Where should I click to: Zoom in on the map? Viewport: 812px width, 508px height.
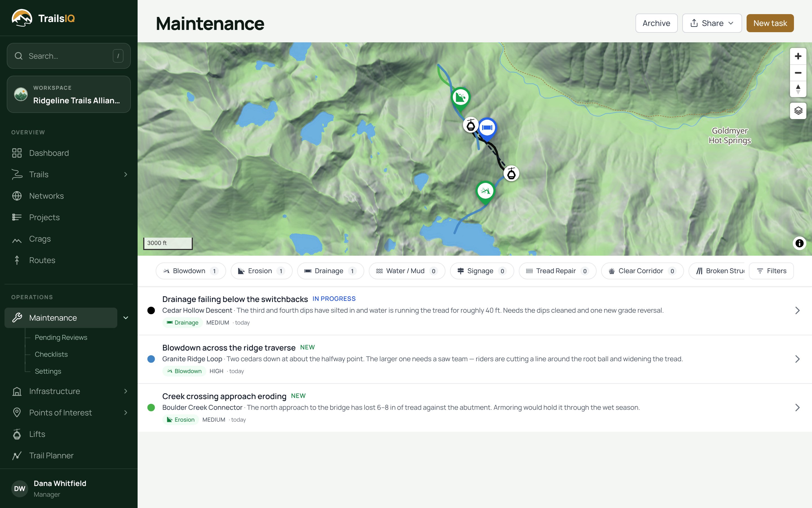pos(798,56)
